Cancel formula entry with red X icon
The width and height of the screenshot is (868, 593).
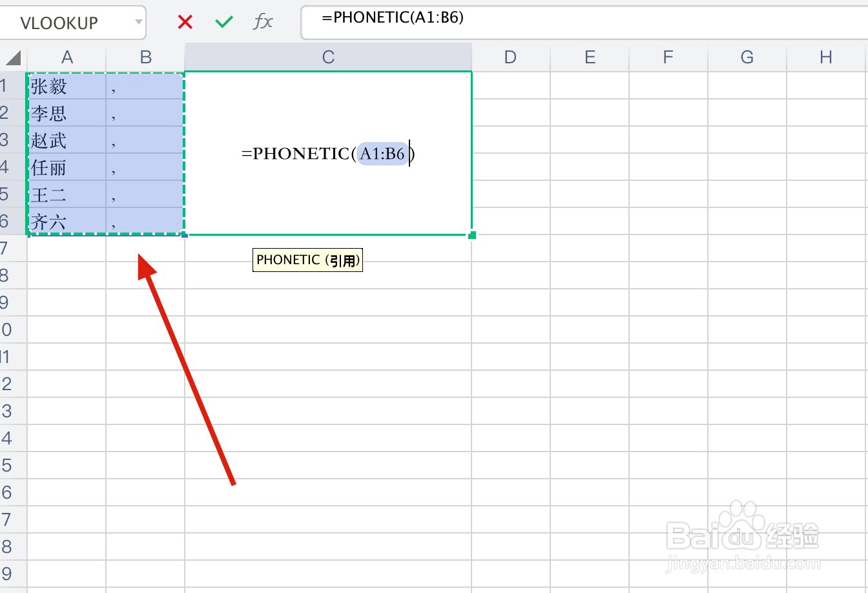(x=185, y=23)
